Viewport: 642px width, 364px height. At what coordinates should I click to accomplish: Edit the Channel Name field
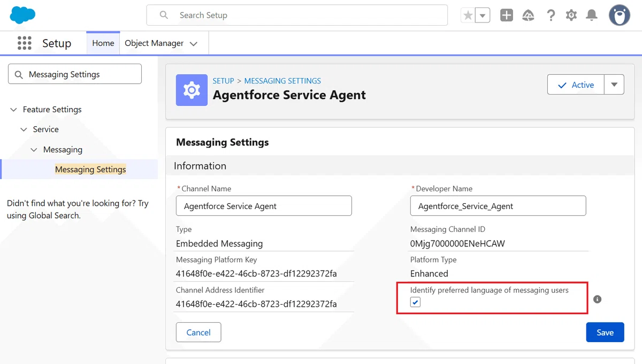264,206
